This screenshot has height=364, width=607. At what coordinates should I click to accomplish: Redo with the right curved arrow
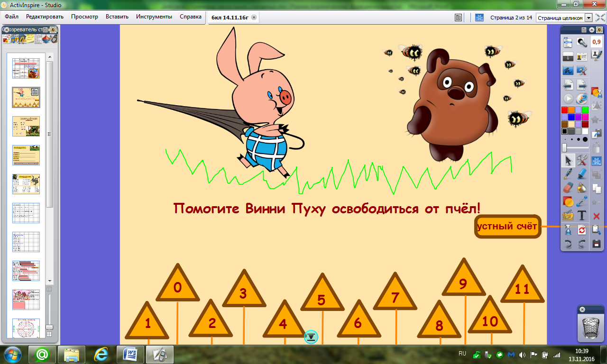(x=582, y=244)
